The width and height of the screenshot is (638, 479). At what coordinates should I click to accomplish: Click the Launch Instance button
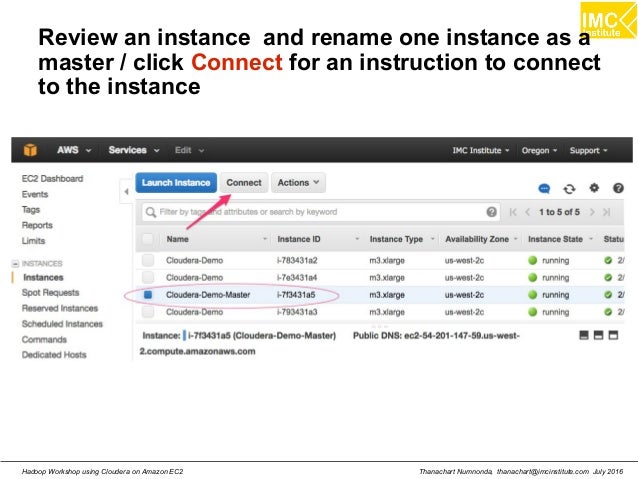pos(176,183)
